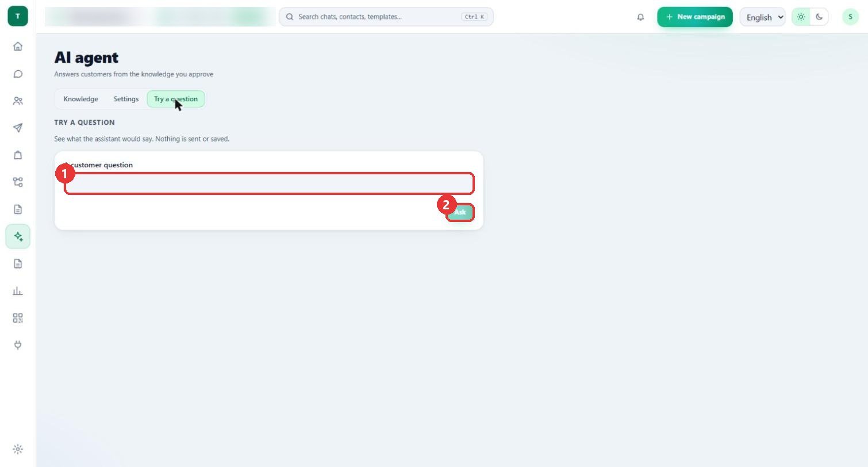
Task: Click the green T logo in the sidebar
Action: pyautogui.click(x=18, y=16)
